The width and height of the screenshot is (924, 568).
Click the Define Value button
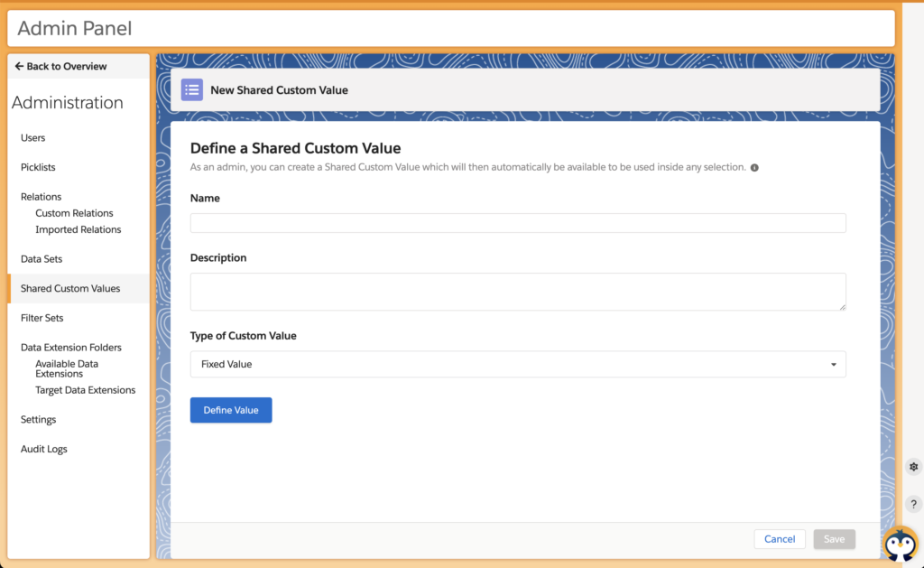(230, 410)
